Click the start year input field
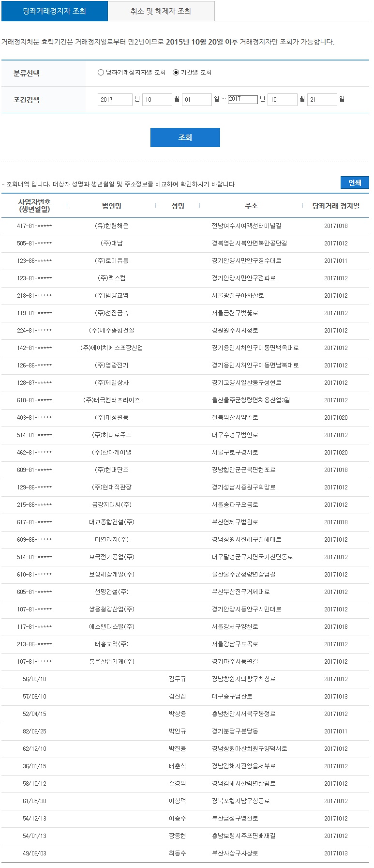374x868 pixels. tap(115, 100)
